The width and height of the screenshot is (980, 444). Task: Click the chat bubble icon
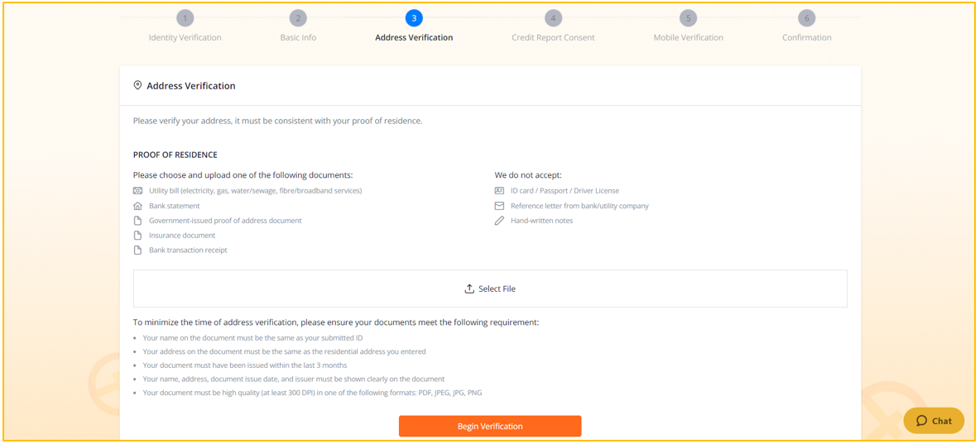coord(921,421)
